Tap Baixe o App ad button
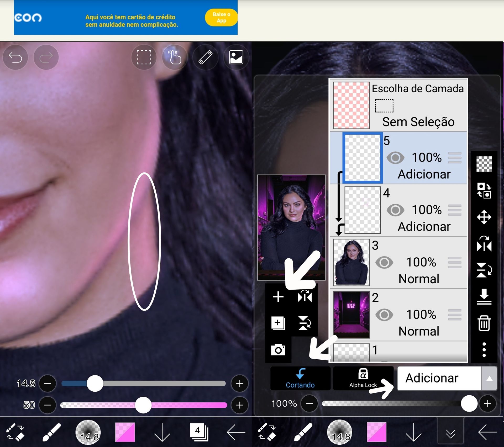This screenshot has width=504, height=447. (x=221, y=17)
